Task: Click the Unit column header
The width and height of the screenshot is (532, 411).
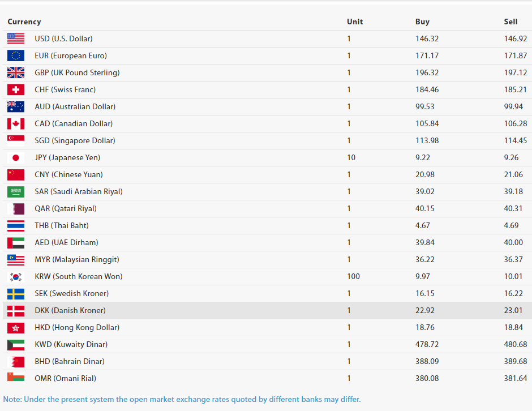Action: (x=355, y=22)
